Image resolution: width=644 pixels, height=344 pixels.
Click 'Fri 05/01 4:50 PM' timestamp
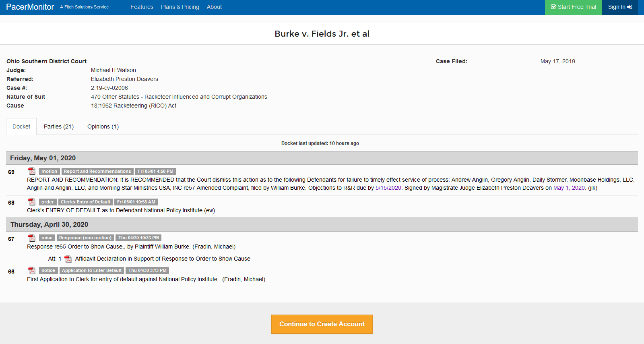(x=156, y=171)
